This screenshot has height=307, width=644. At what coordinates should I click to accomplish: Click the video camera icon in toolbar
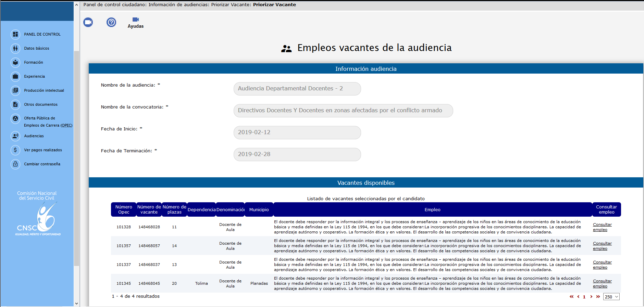[88, 22]
